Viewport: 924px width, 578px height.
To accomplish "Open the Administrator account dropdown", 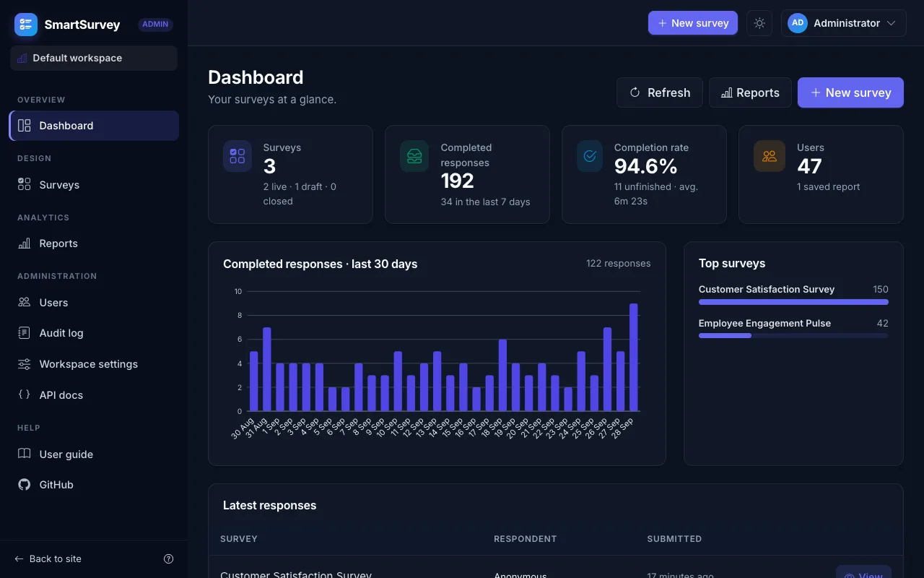I will (x=843, y=23).
